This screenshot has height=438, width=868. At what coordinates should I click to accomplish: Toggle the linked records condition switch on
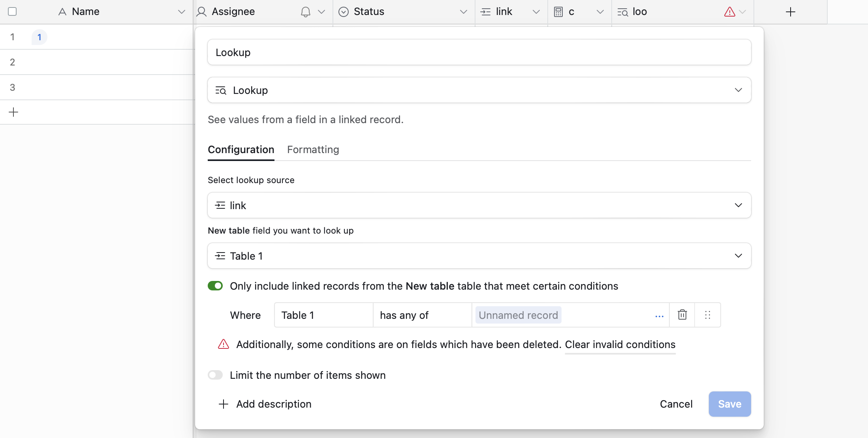[216, 286]
